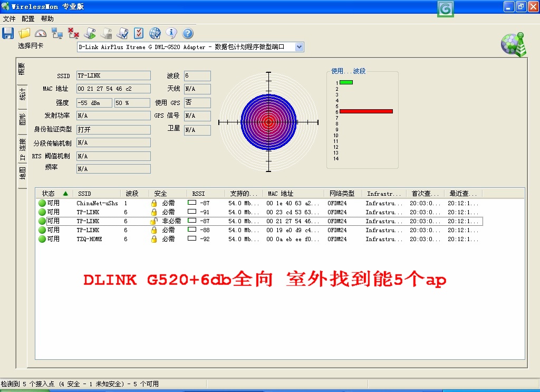The width and height of the screenshot is (540, 392).
Task: Click the save floppy disk toolbar icon
Action: (x=8, y=33)
